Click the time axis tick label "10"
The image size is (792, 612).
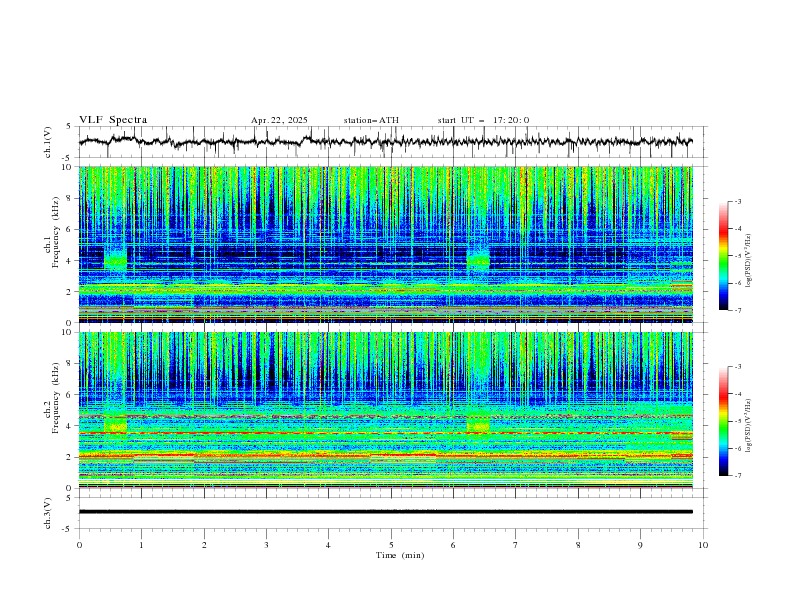point(703,545)
